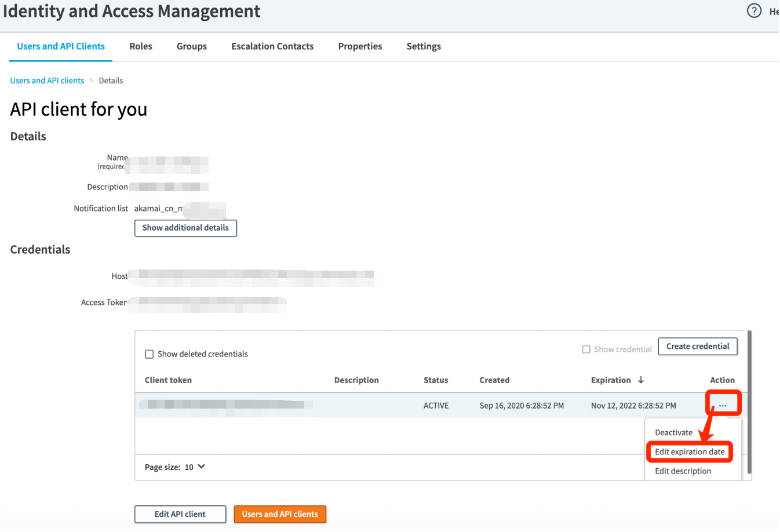
Task: Click the Nov 12, 2022 expiration date cell
Action: pyautogui.click(x=633, y=406)
